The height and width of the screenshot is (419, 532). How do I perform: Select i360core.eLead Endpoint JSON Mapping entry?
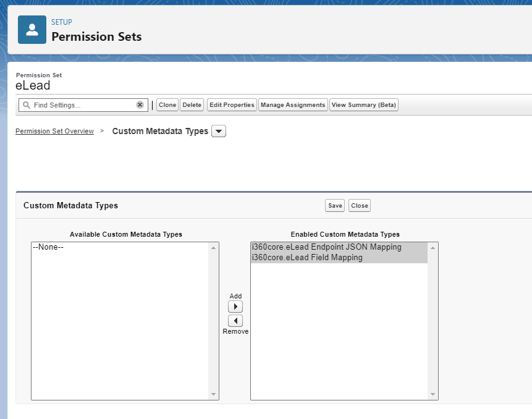click(327, 248)
